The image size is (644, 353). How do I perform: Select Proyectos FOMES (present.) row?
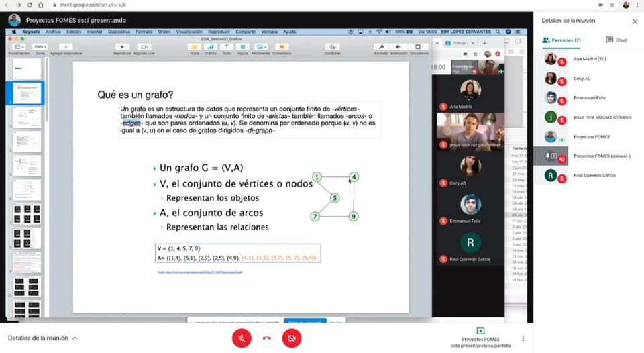coord(588,156)
